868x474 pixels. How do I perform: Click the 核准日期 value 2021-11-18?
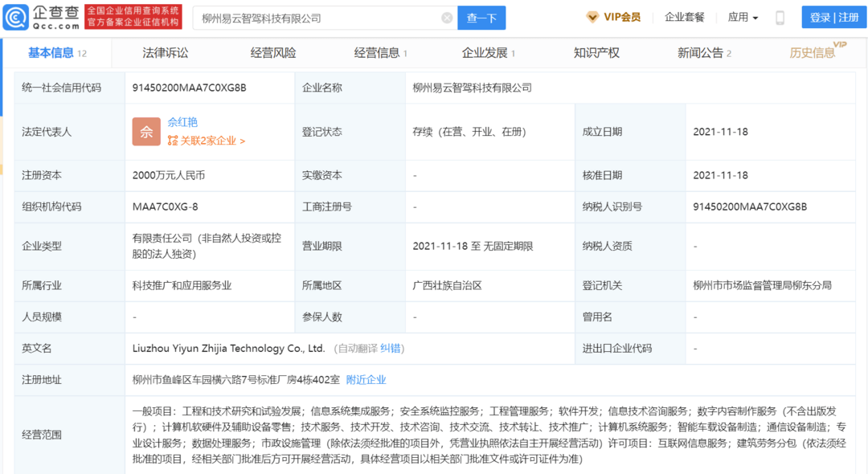point(720,175)
